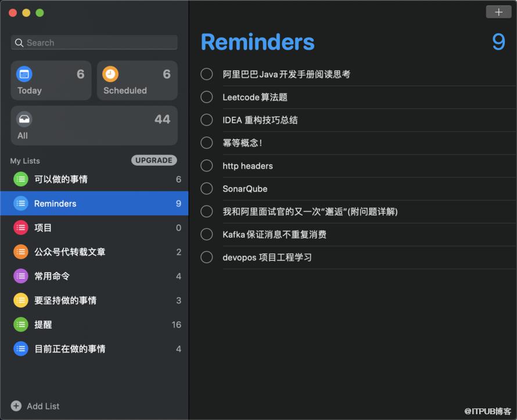Click the magnifying glass search icon
517x420 pixels.
(19, 43)
